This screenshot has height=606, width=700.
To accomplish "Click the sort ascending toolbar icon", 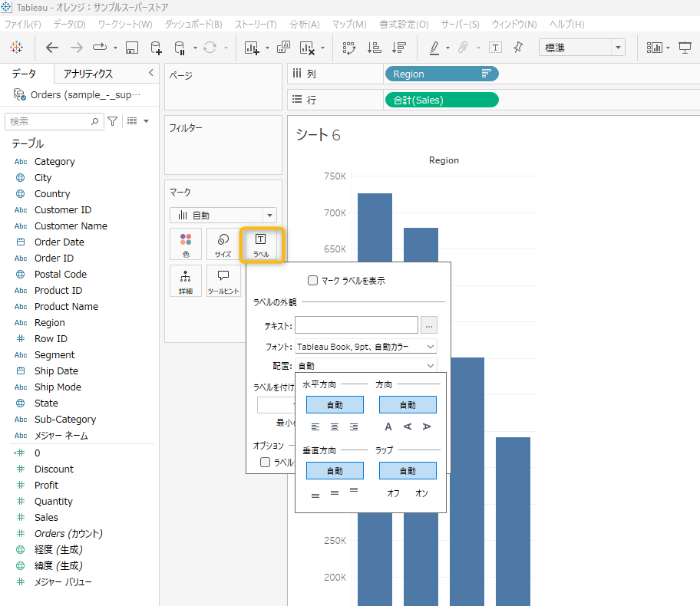I will pyautogui.click(x=374, y=48).
